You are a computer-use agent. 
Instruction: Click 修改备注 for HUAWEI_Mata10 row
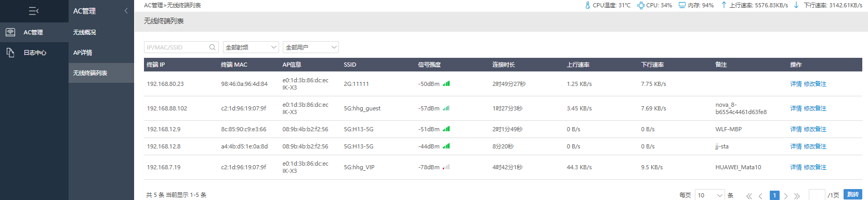pyautogui.click(x=815, y=167)
